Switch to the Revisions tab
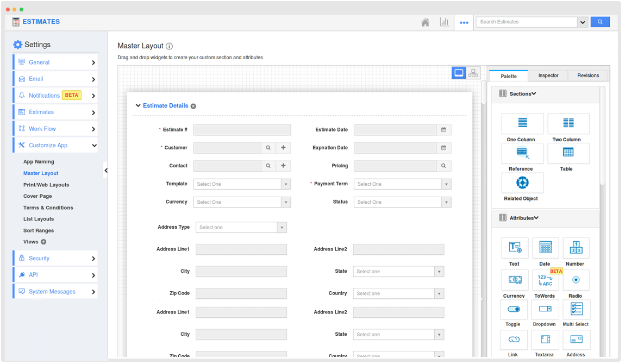The height and width of the screenshot is (364, 625). (x=588, y=76)
